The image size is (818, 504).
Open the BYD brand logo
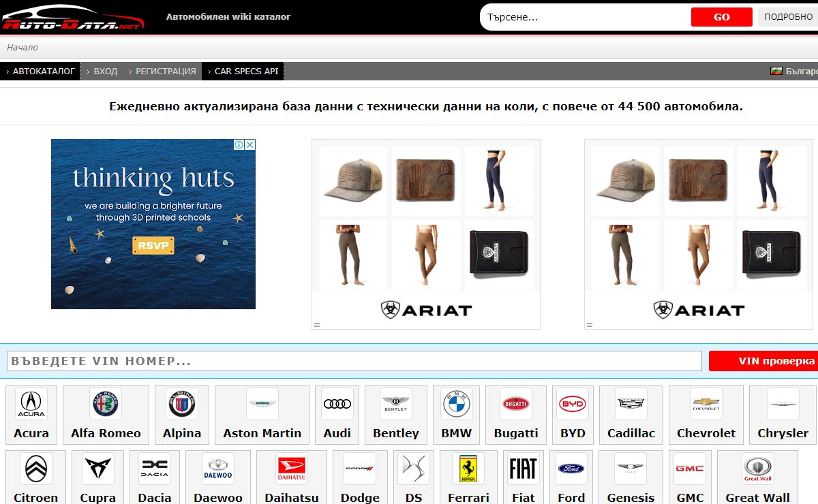573,404
